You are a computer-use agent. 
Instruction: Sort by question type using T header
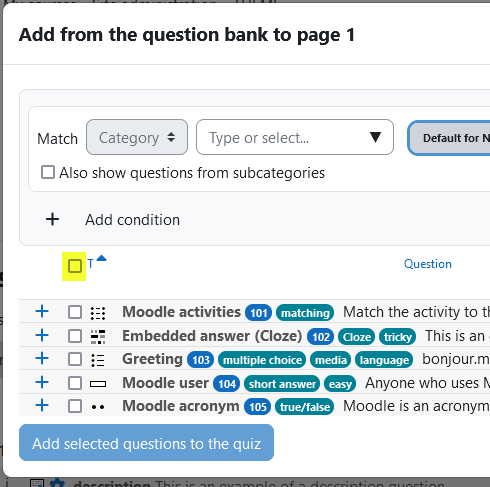pyautogui.click(x=91, y=264)
